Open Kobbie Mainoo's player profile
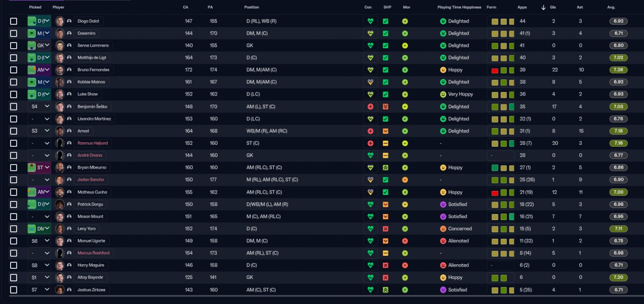644x304 pixels. click(91, 82)
